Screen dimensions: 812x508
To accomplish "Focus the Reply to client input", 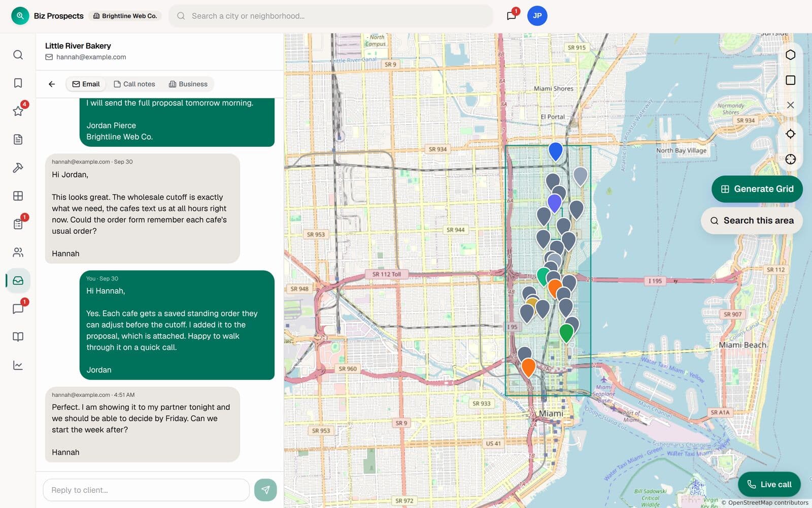I will coord(146,490).
